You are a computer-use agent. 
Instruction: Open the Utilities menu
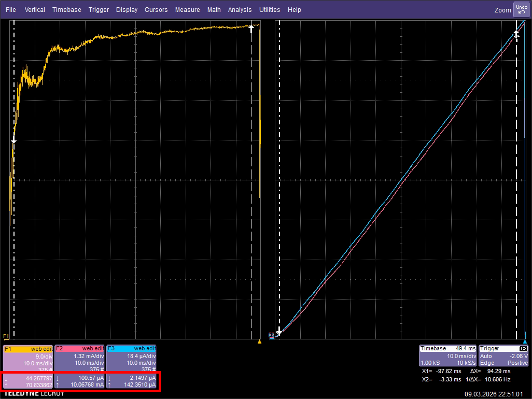click(270, 10)
